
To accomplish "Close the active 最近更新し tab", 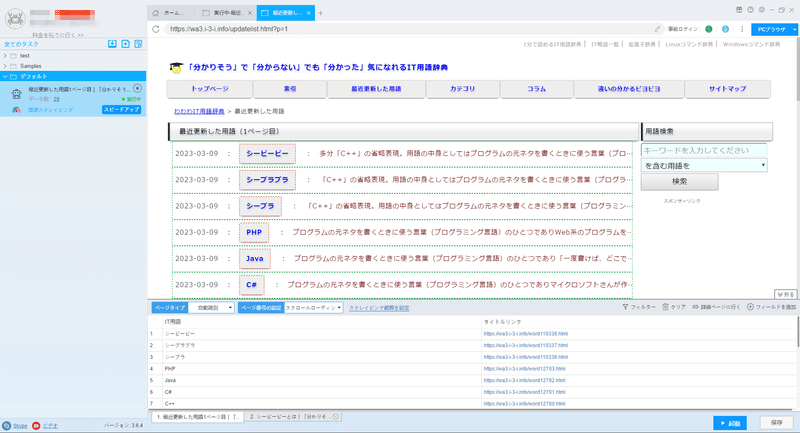I will tap(309, 13).
